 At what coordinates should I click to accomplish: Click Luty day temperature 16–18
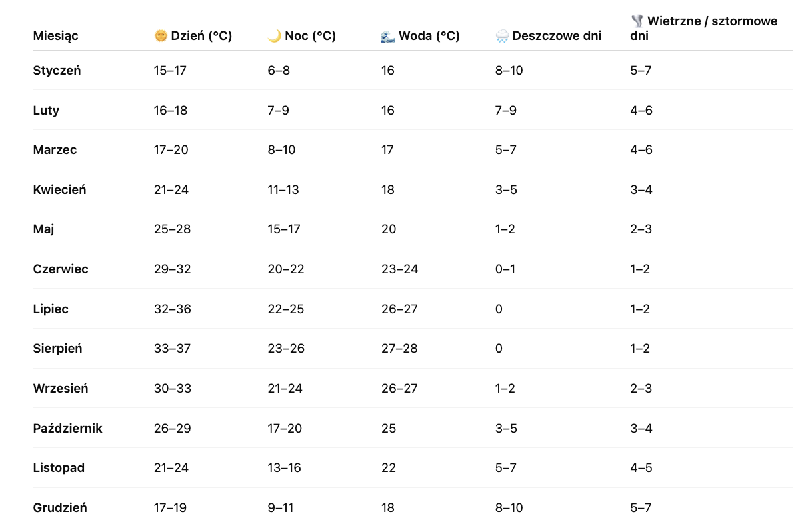171,110
